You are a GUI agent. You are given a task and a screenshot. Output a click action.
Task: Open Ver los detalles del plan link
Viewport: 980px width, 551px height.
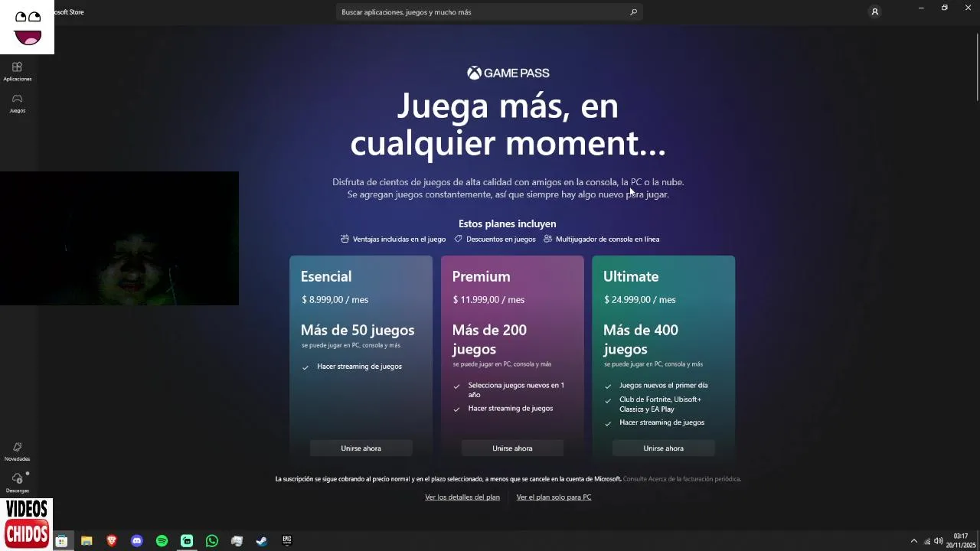click(462, 497)
